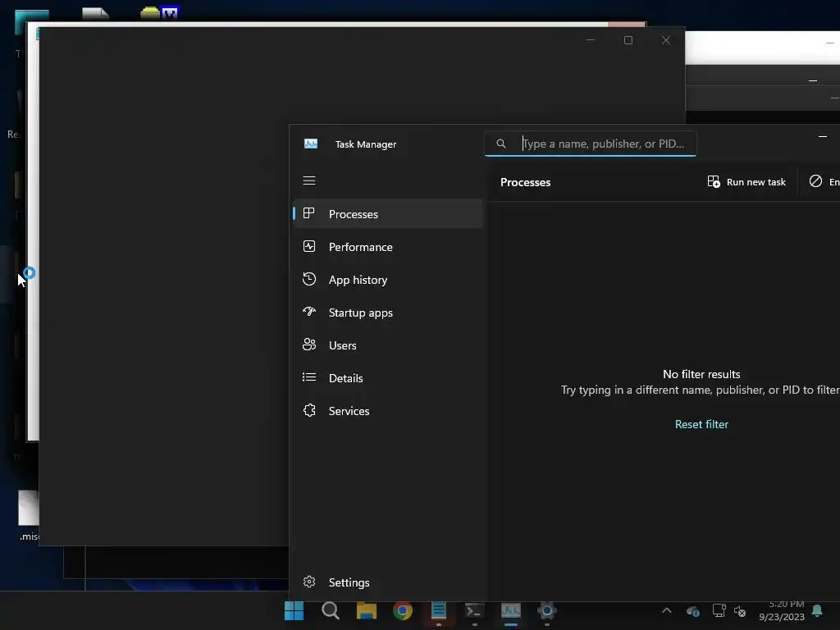
Task: Click the Services puzzle icon
Action: pyautogui.click(x=309, y=410)
